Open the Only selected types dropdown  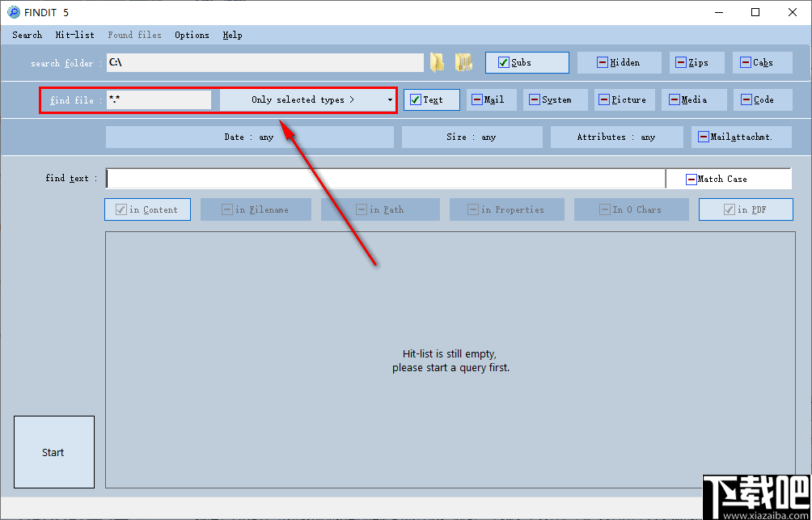coord(308,100)
